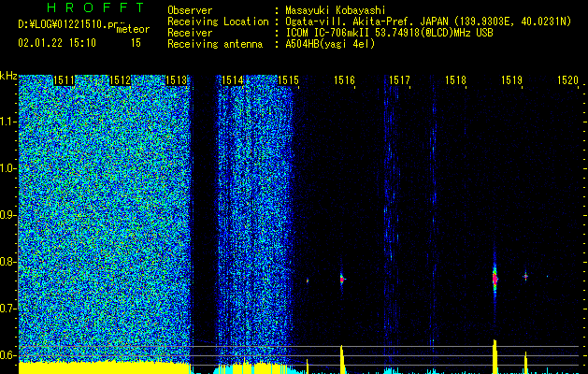The height and width of the screenshot is (374, 588).
Task: Click the faint echo after 1515
Action: tap(308, 280)
